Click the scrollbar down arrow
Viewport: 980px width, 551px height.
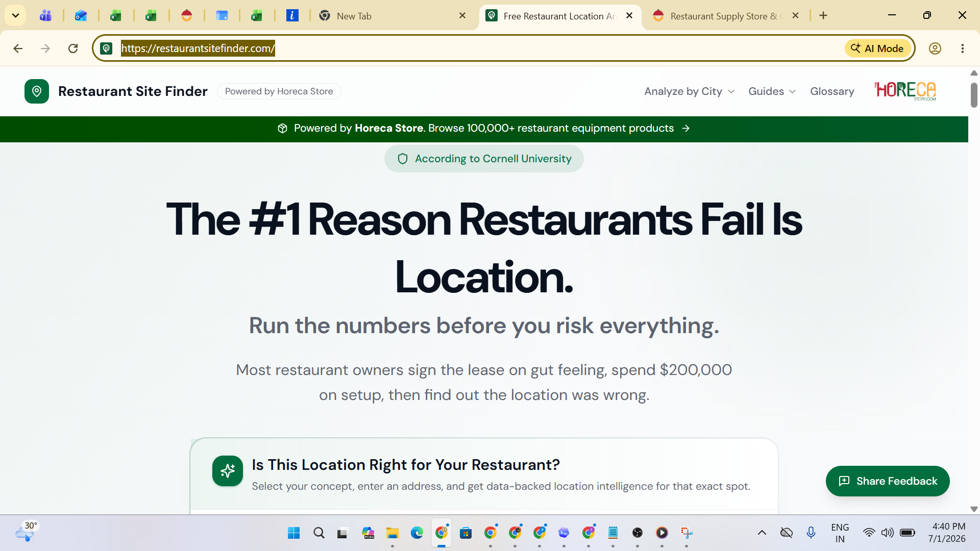point(974,509)
